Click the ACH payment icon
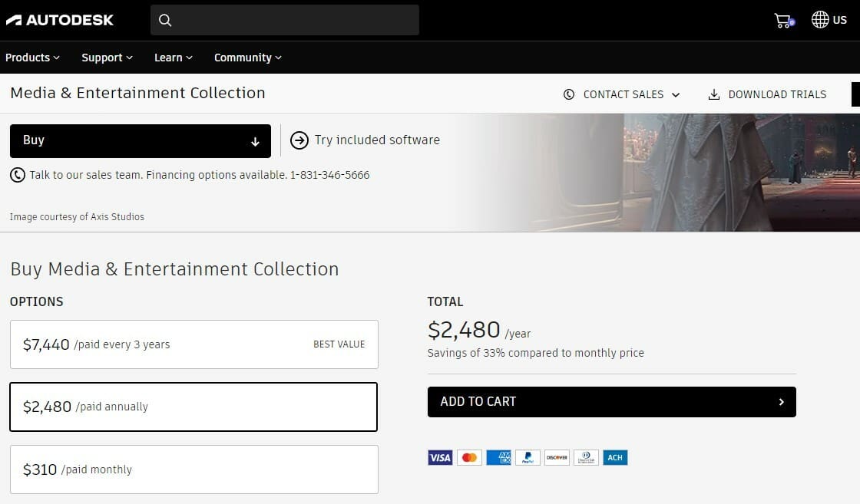860x504 pixels. click(615, 457)
